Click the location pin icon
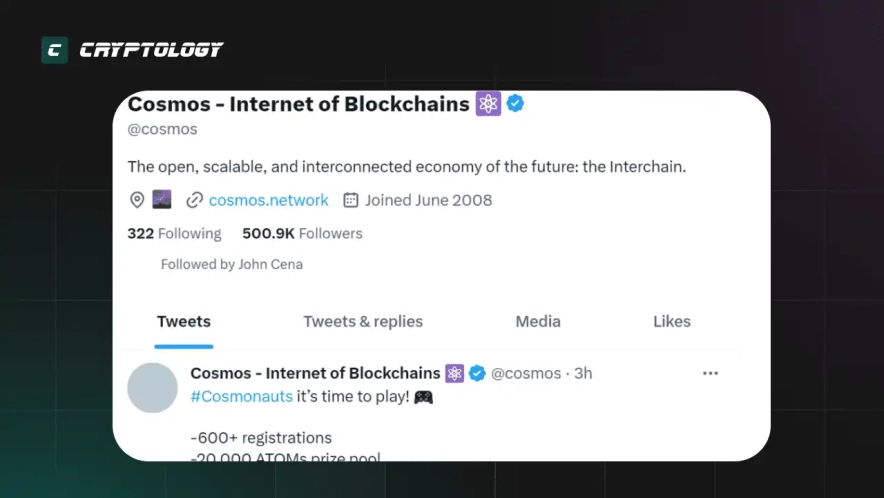Screen dimensions: 884x498 (x=138, y=200)
